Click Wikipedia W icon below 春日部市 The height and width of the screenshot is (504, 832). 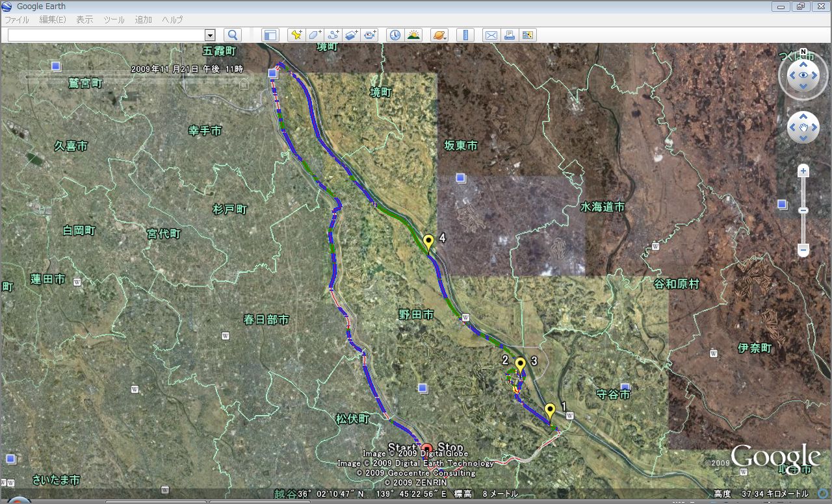(x=226, y=336)
